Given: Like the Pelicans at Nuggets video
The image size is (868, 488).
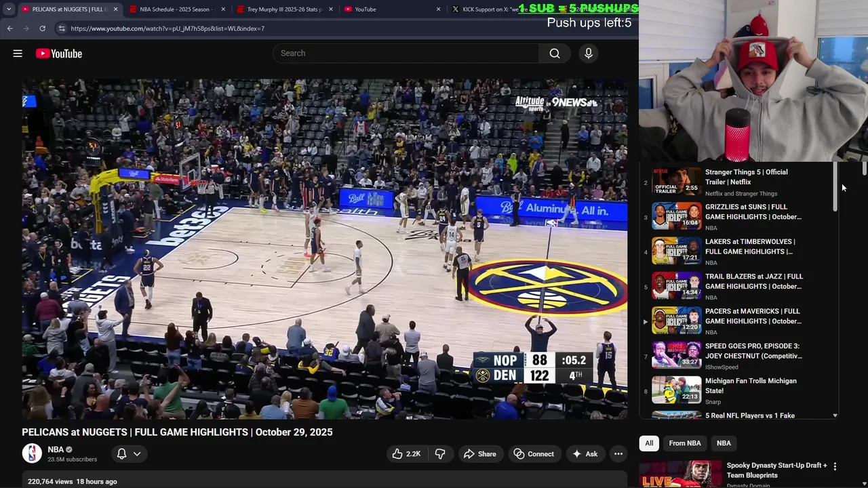Looking at the screenshot, I should point(406,454).
